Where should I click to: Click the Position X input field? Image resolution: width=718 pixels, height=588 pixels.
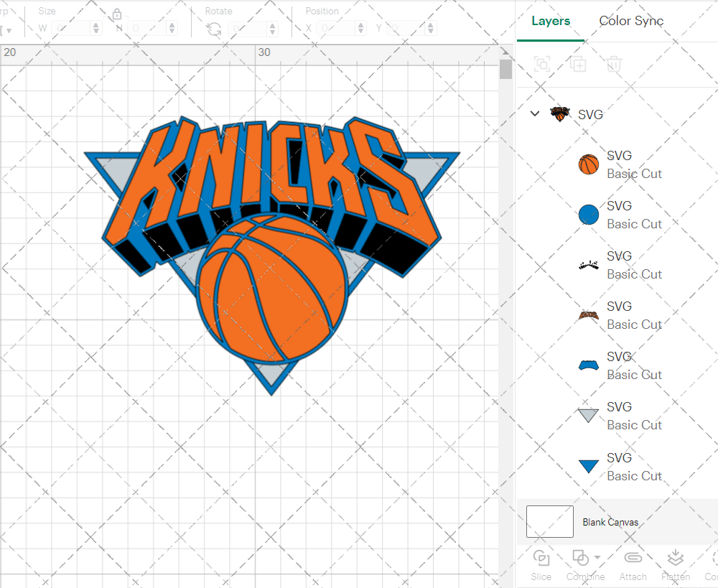(x=337, y=29)
